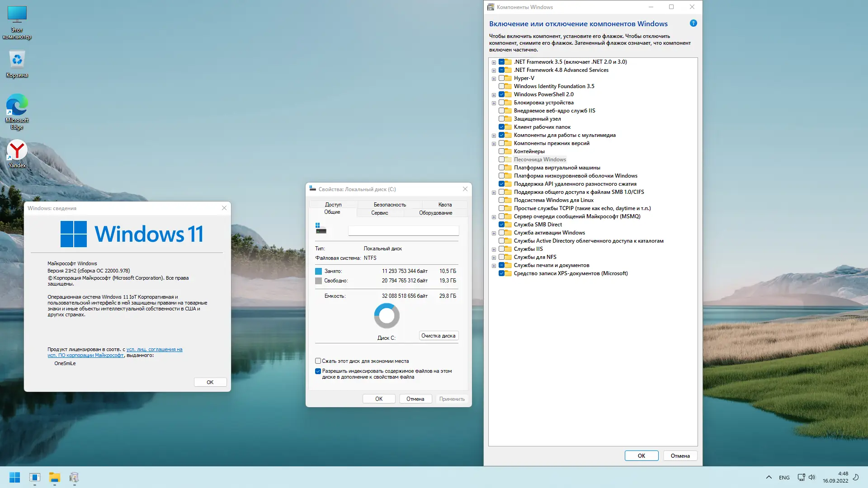Expand the .NET Framework 3.5 node
This screenshot has width=868, height=488.
pyautogui.click(x=494, y=62)
